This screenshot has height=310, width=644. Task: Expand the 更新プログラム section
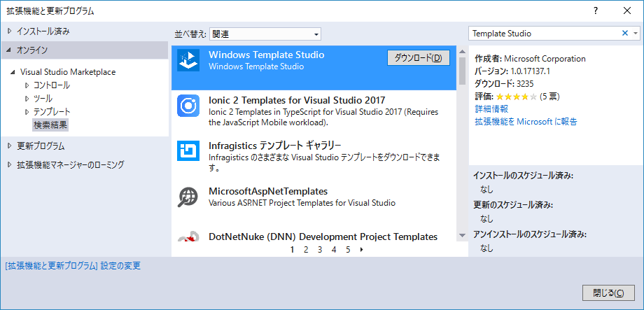[x=10, y=146]
